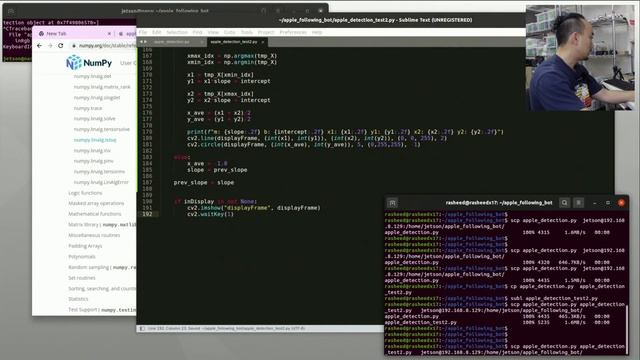Select the apple_detection_test2.py tab
Screen dimensions: 640x360
click(233, 42)
